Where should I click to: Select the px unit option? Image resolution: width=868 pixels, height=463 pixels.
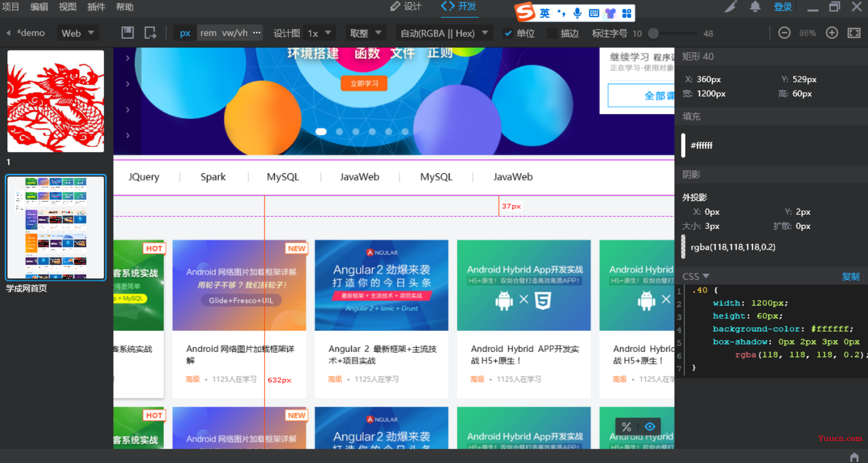pyautogui.click(x=185, y=33)
